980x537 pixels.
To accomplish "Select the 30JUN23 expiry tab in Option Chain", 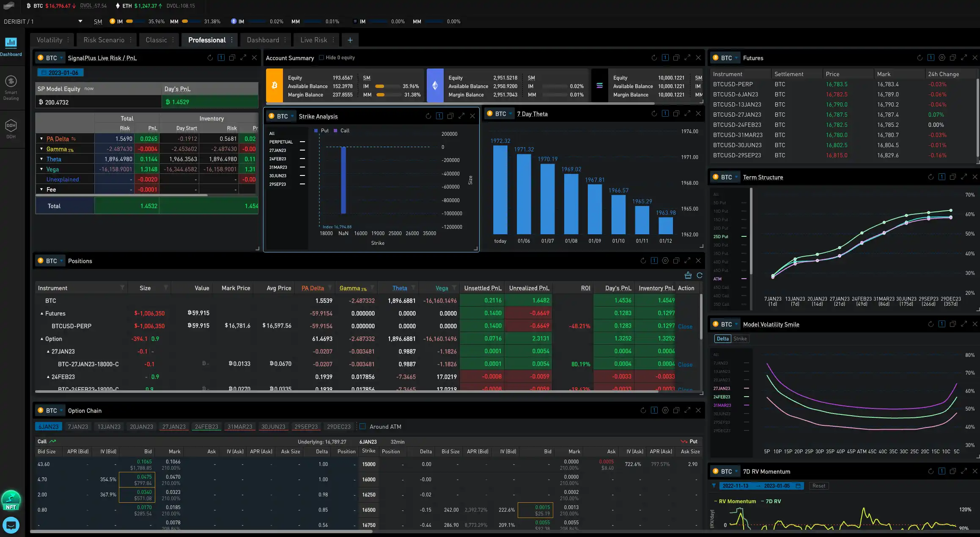I will pyautogui.click(x=273, y=427).
